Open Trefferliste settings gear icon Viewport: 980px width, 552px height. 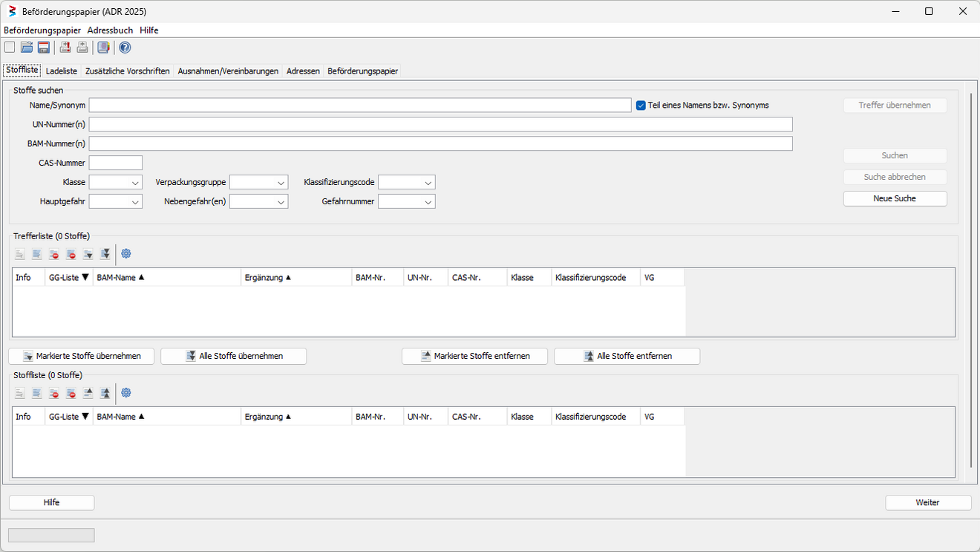[126, 254]
